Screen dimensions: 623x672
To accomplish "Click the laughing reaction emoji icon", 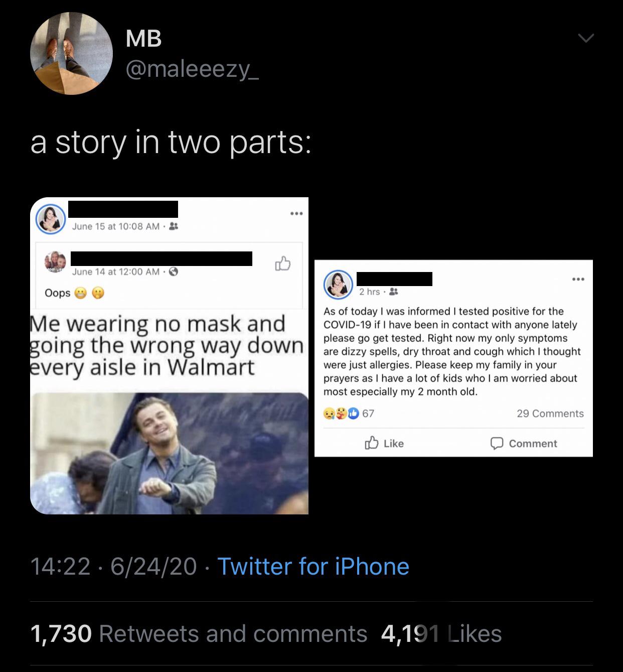I will (340, 413).
